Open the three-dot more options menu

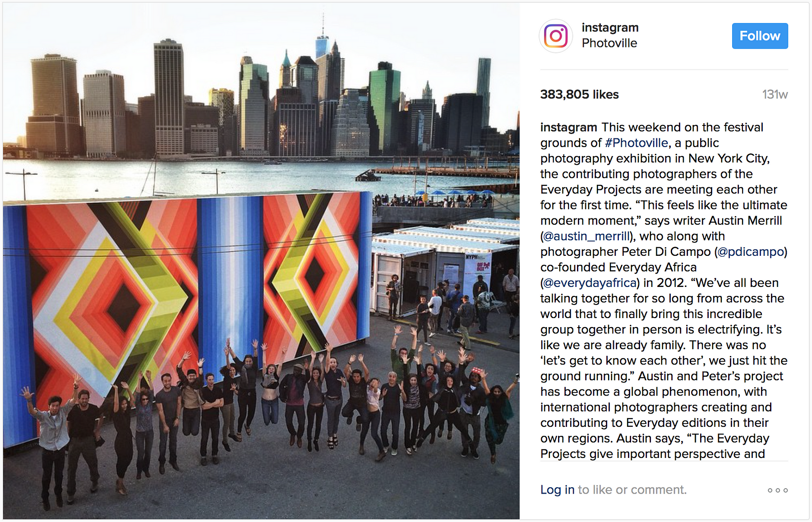(x=778, y=490)
